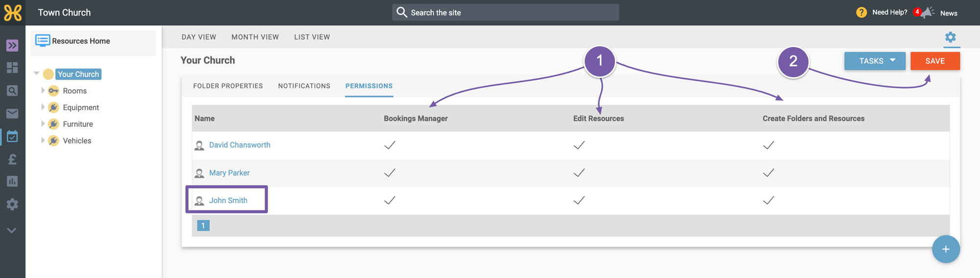Open the Folder Properties tab

(x=228, y=86)
